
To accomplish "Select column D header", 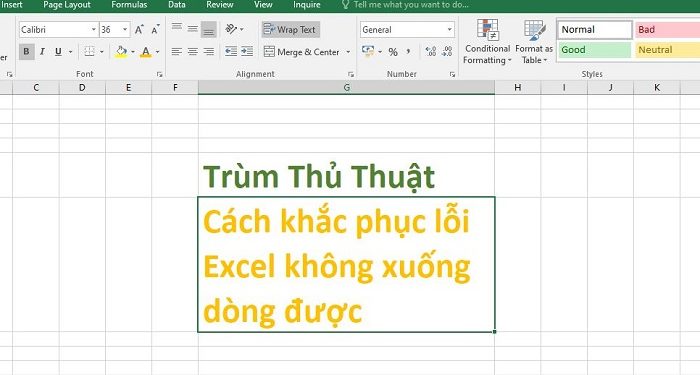I will [x=82, y=88].
